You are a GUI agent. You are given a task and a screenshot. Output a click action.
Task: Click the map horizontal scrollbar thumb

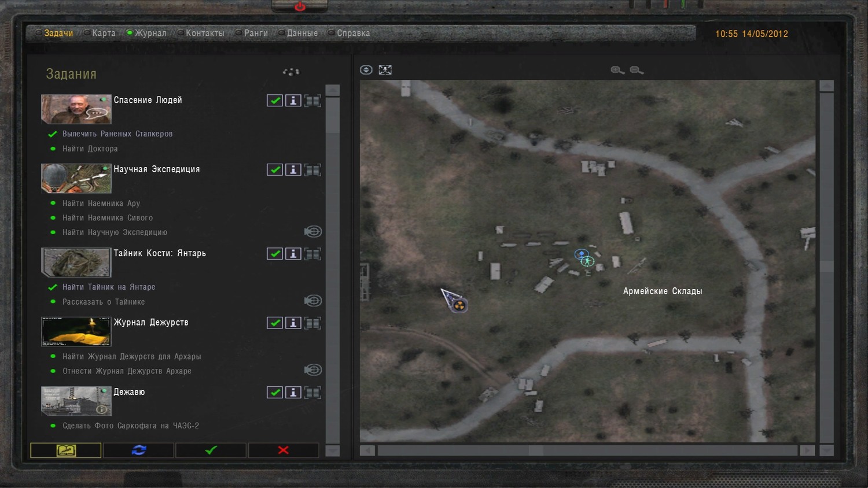[536, 450]
